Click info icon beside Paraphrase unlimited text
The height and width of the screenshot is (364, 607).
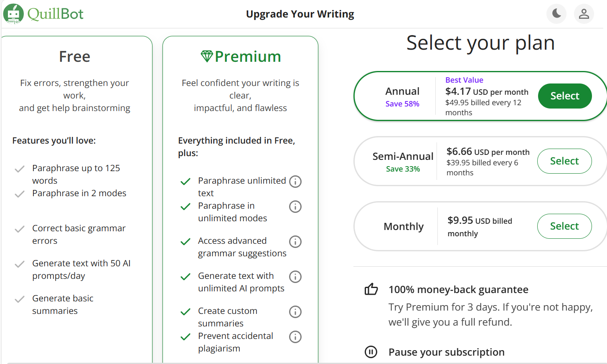[295, 182]
